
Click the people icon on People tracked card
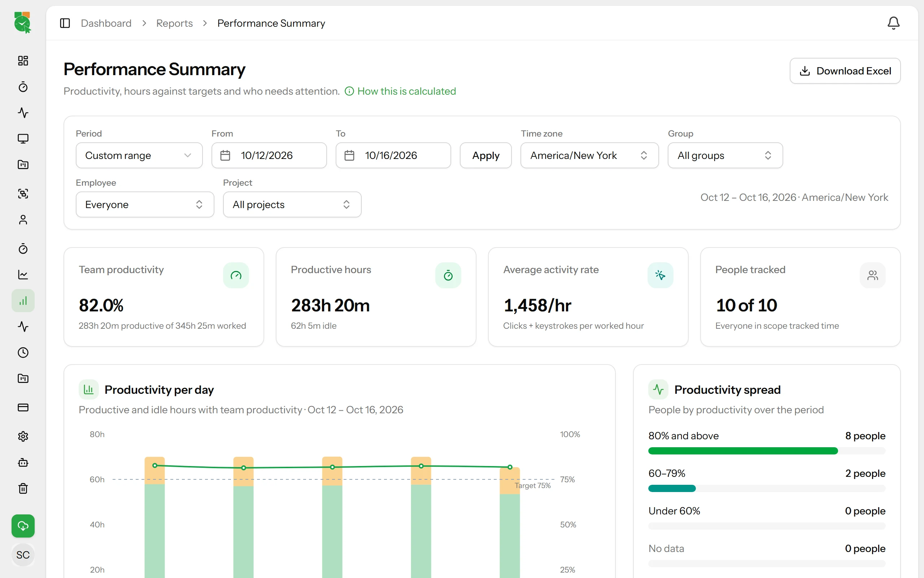pyautogui.click(x=872, y=275)
